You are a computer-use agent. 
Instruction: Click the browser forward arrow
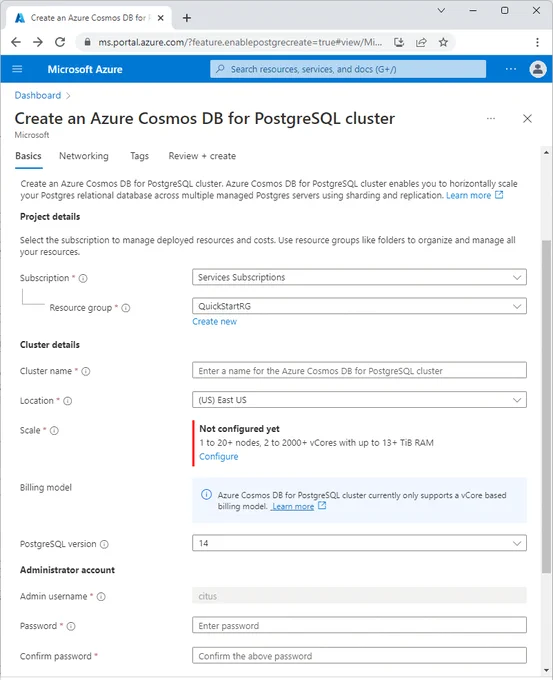(38, 42)
